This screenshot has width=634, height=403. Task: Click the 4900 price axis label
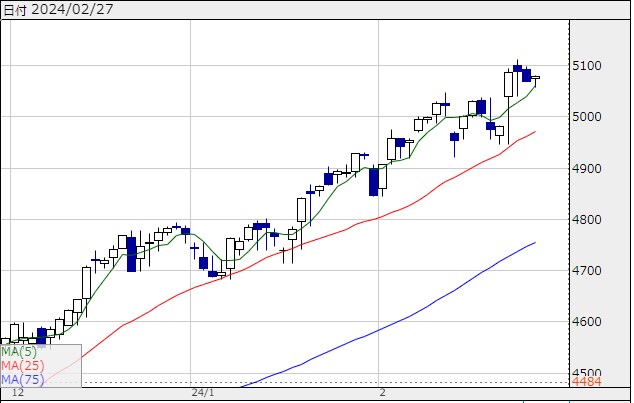click(587, 168)
